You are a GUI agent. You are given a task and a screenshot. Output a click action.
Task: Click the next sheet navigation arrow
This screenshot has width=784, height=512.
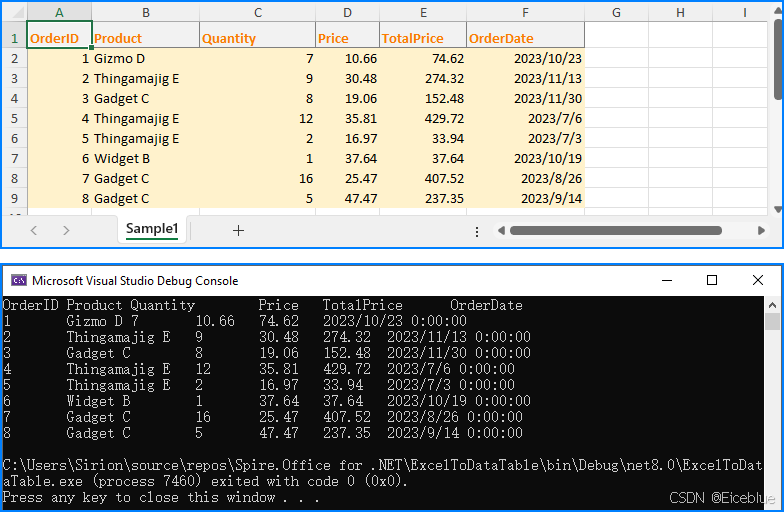(x=66, y=230)
